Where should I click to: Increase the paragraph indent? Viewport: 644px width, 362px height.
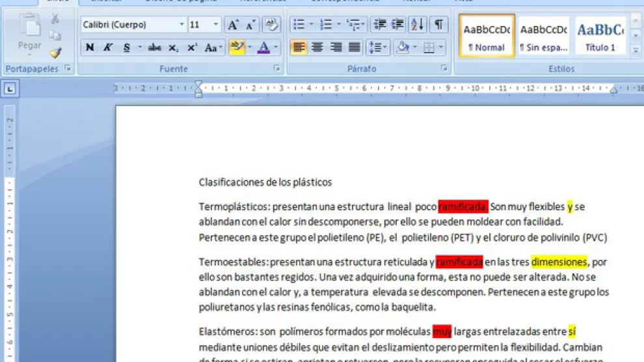coord(397,25)
